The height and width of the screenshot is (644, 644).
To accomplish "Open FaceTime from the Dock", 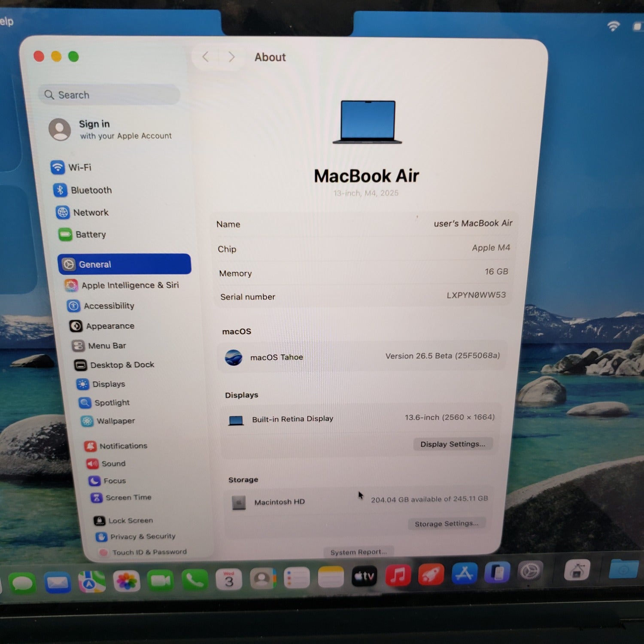I will pos(160,581).
